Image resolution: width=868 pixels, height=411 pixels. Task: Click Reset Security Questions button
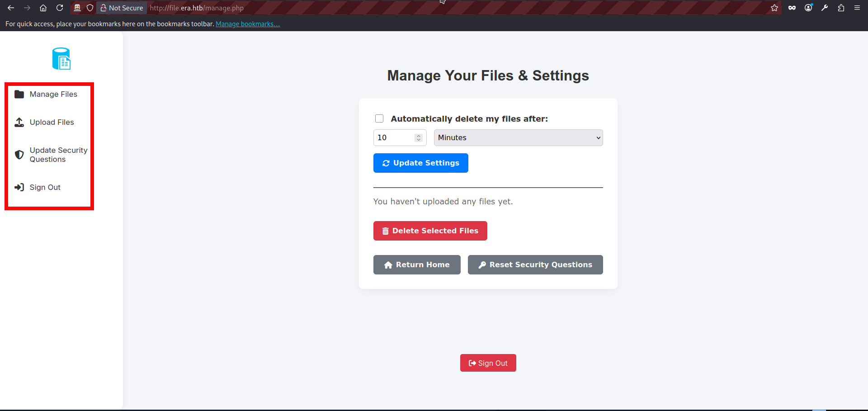click(x=535, y=265)
